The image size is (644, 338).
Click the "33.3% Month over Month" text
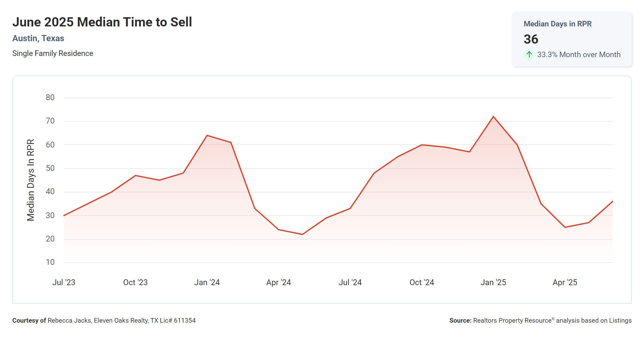pos(579,55)
